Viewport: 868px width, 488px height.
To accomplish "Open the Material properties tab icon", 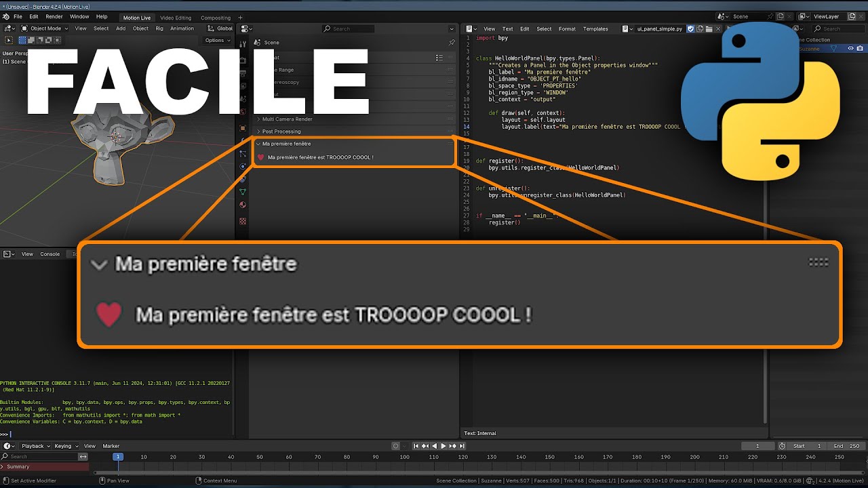I will tap(243, 205).
